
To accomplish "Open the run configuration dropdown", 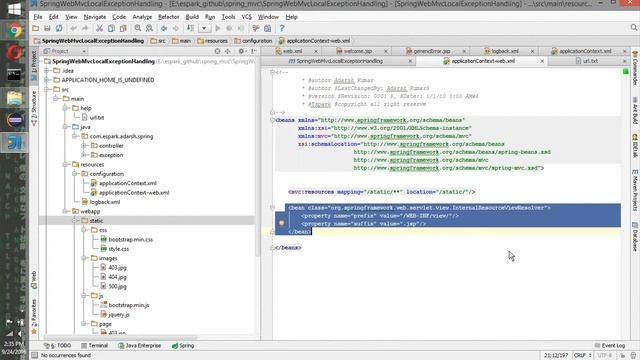I will pyautogui.click(x=204, y=28).
